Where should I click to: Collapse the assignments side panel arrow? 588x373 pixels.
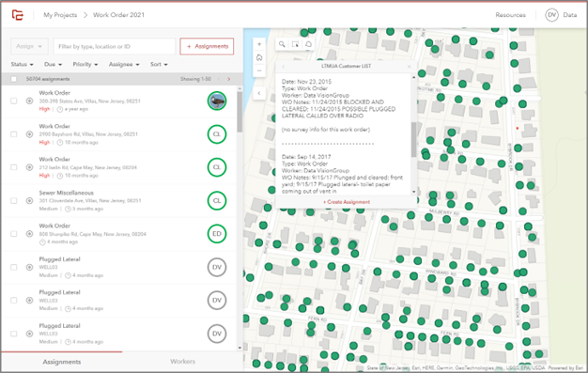[x=259, y=93]
